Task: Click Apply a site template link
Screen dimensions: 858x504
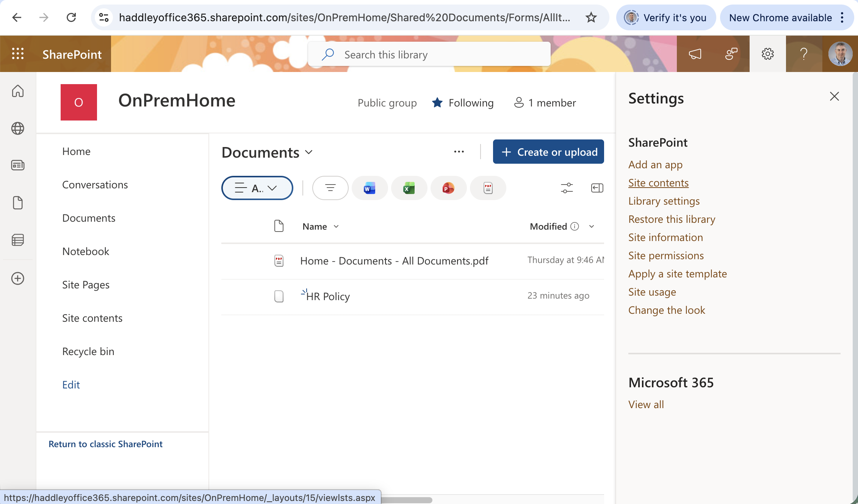Action: pyautogui.click(x=678, y=274)
